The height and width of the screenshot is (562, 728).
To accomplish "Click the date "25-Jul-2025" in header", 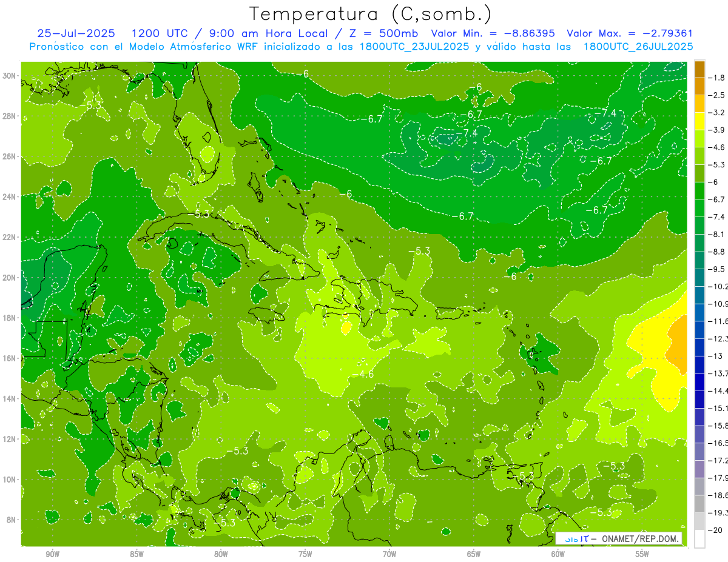I will point(76,33).
